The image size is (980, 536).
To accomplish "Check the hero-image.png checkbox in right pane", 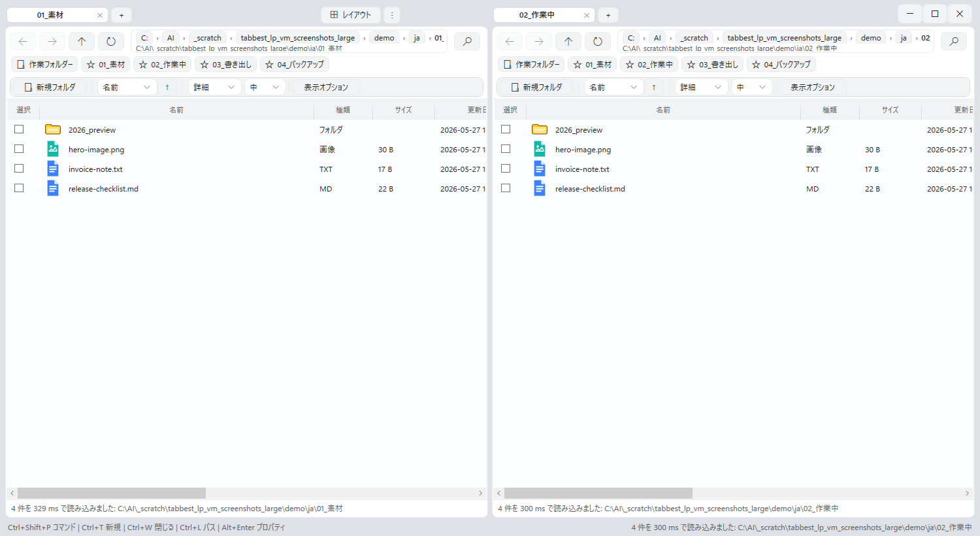I will 506,149.
